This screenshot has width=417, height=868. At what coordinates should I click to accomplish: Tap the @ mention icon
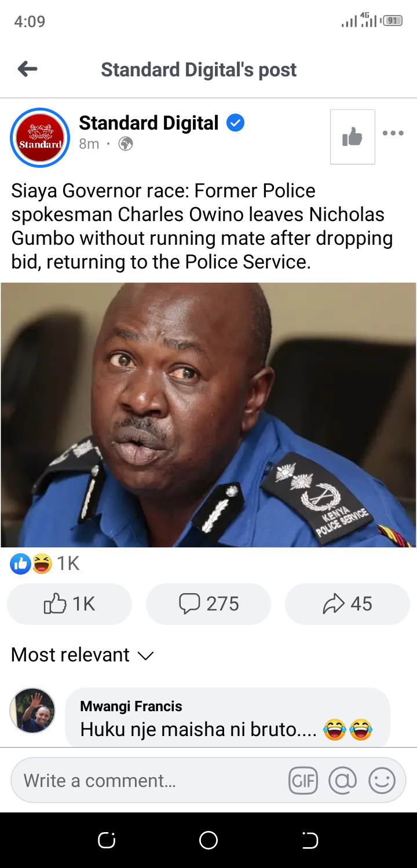[x=343, y=781]
